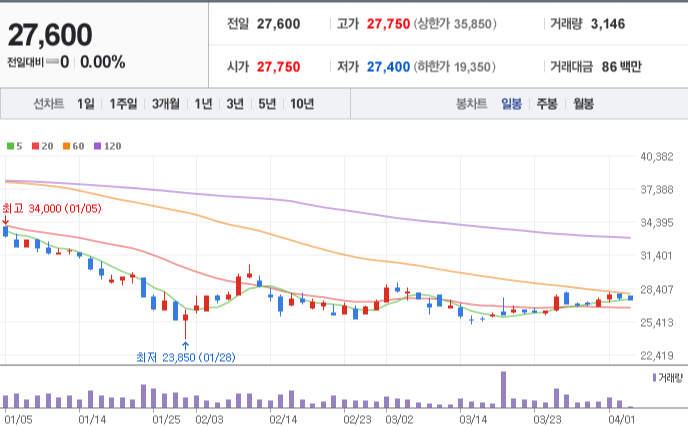688x426 pixels.
Task: Switch to 주봉 weekly candle chart
Action: pos(547,104)
